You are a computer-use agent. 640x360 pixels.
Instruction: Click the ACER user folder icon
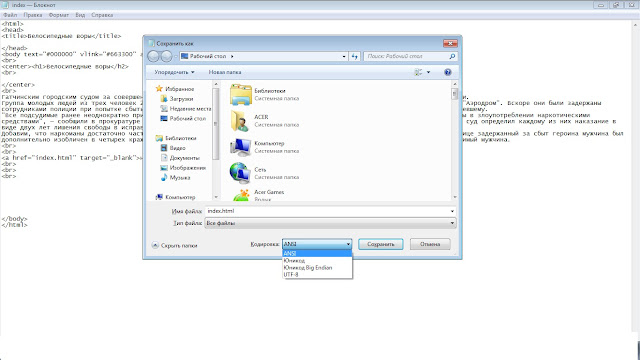pos(240,120)
